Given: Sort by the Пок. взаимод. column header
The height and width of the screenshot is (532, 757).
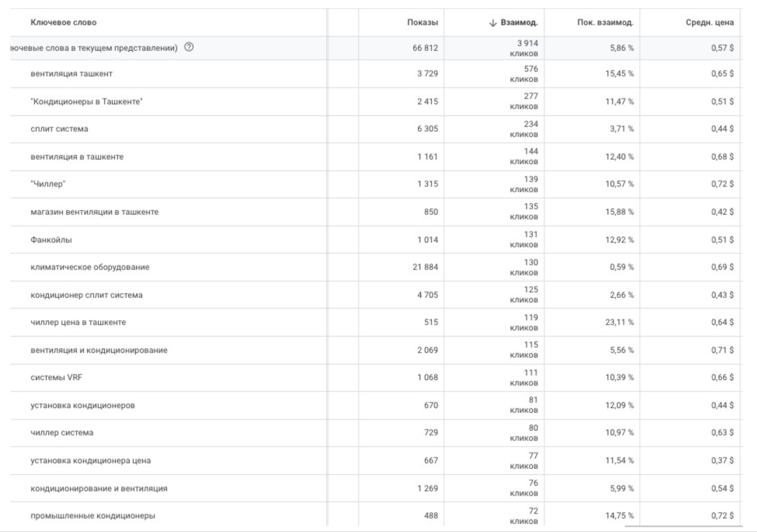Looking at the screenshot, I should tap(606, 22).
